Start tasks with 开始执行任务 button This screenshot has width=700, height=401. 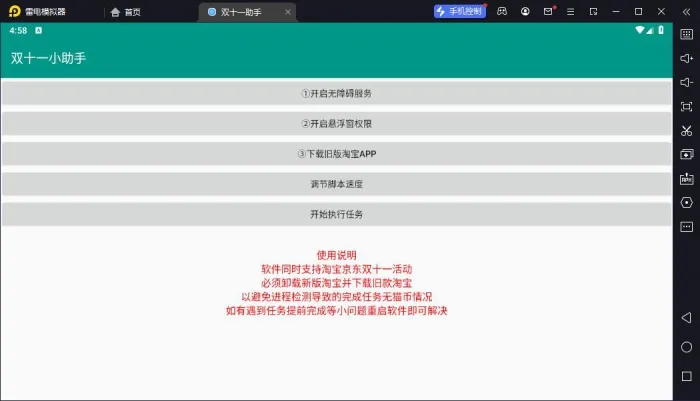[x=336, y=214]
